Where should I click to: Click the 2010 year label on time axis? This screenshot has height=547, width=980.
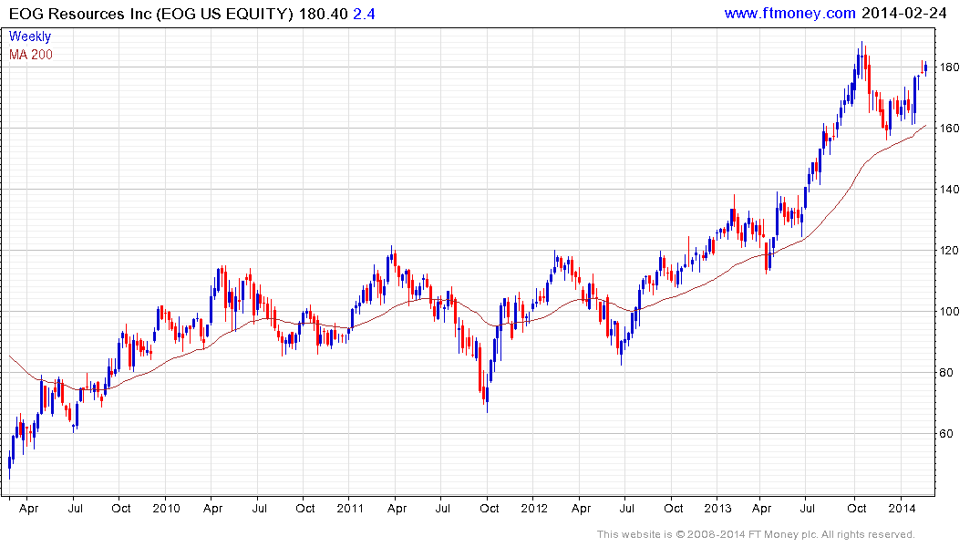coord(166,508)
